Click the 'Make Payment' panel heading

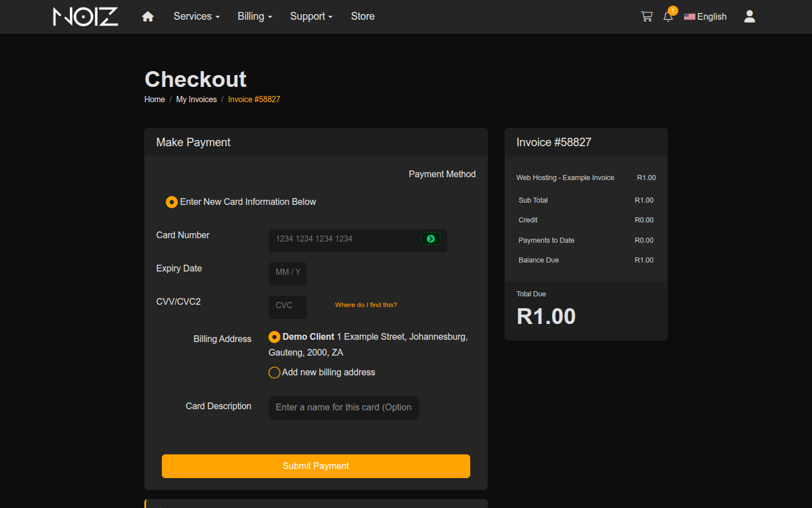point(193,142)
